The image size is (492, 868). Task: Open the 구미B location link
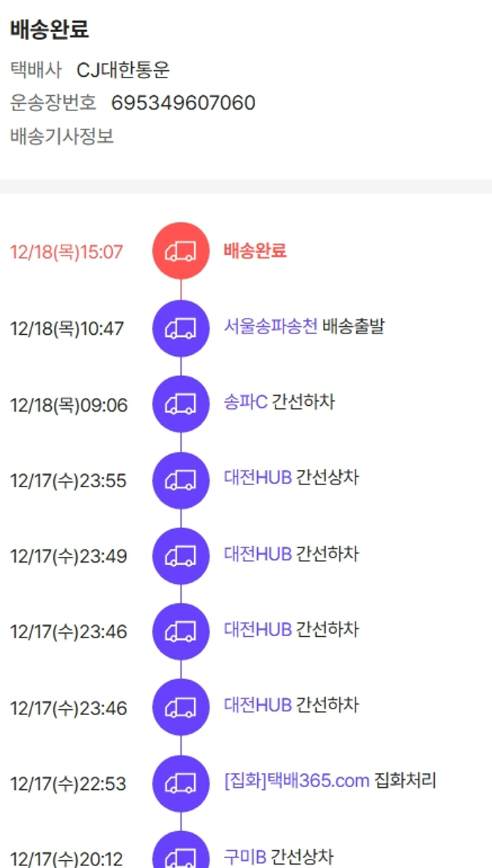[245, 857]
